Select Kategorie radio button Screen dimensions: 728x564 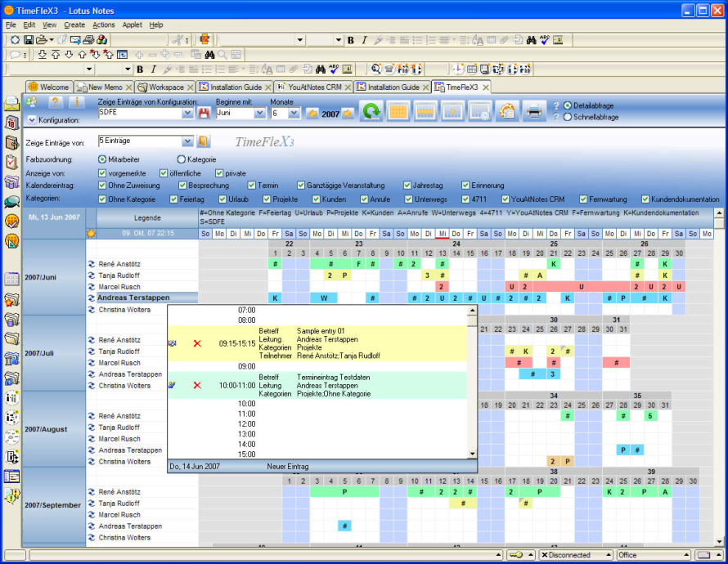click(x=182, y=159)
